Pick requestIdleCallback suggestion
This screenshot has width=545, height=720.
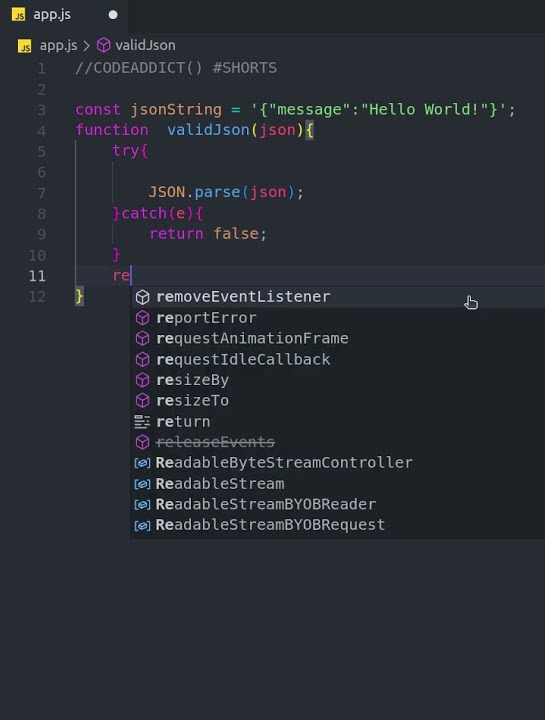pos(337,359)
